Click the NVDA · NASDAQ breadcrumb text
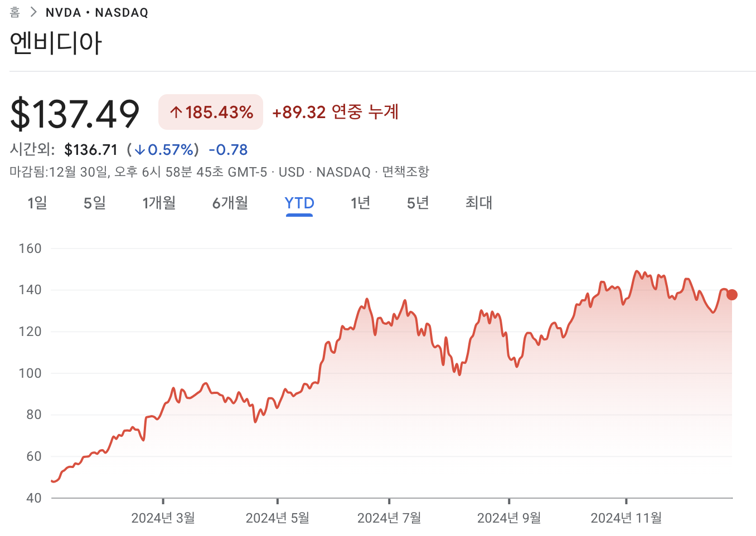The image size is (756, 536). [x=97, y=12]
